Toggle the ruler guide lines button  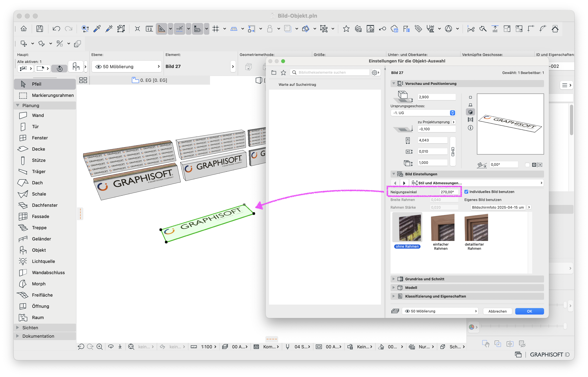(162, 29)
